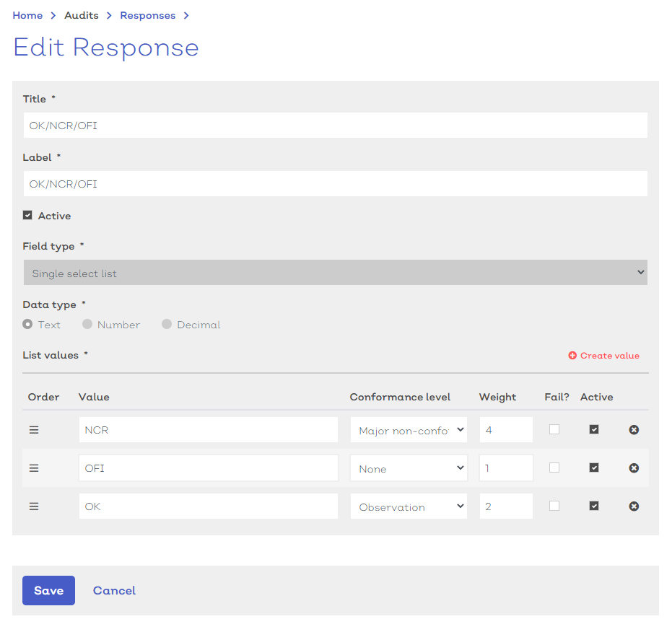Go to Home breadcrumb
Viewport: 672px width, 632px height.
(x=27, y=15)
